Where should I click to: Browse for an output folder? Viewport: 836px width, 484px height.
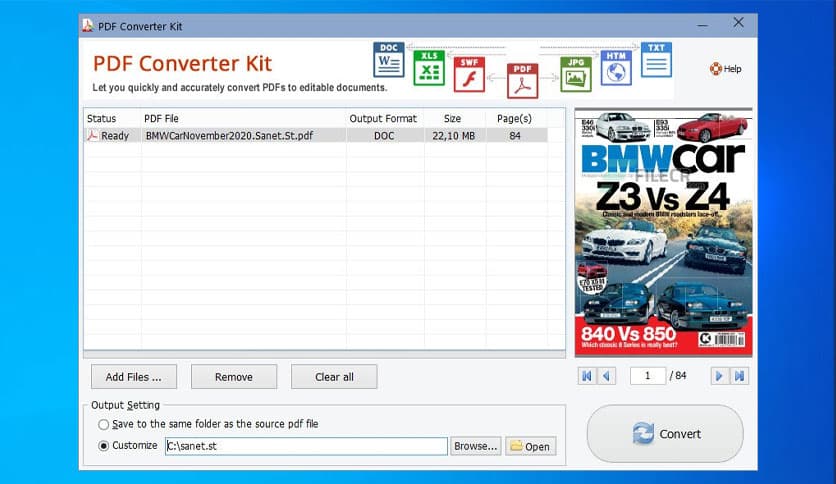tap(476, 446)
